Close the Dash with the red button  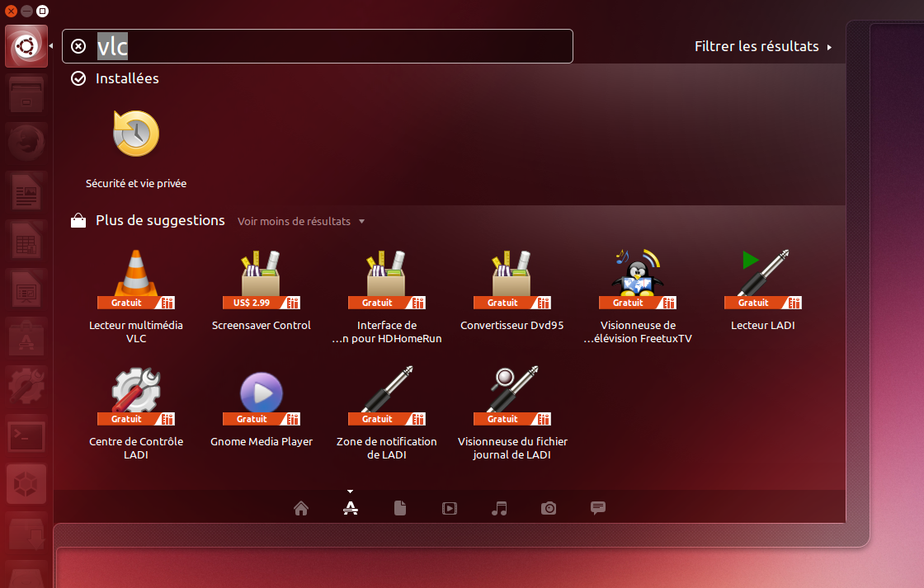pyautogui.click(x=12, y=11)
